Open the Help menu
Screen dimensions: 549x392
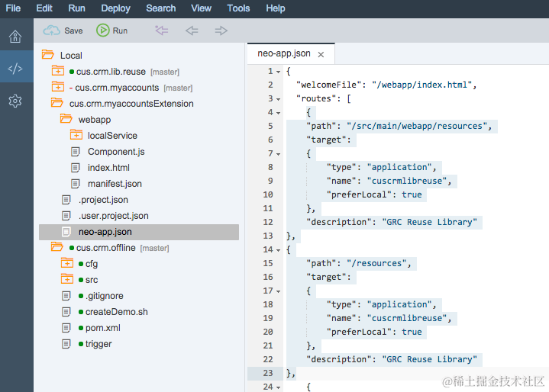(275, 8)
